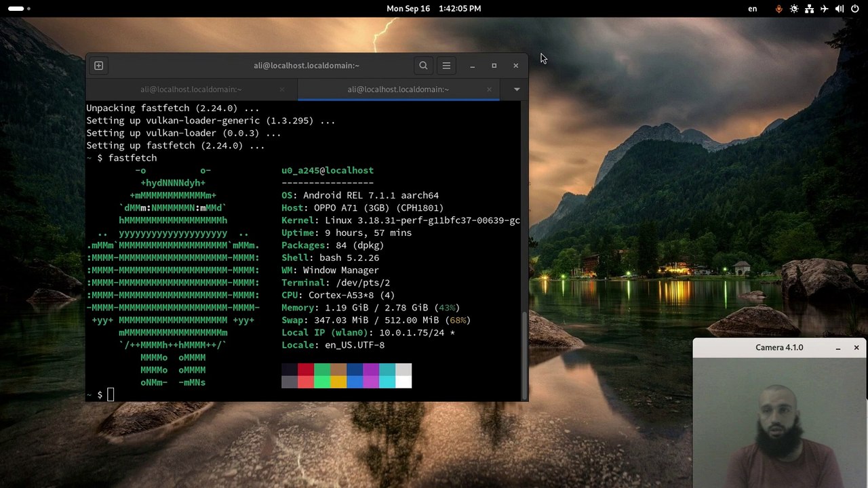Open the en keyboard layout menu
Image resolution: width=868 pixels, height=488 pixels.
tap(752, 9)
